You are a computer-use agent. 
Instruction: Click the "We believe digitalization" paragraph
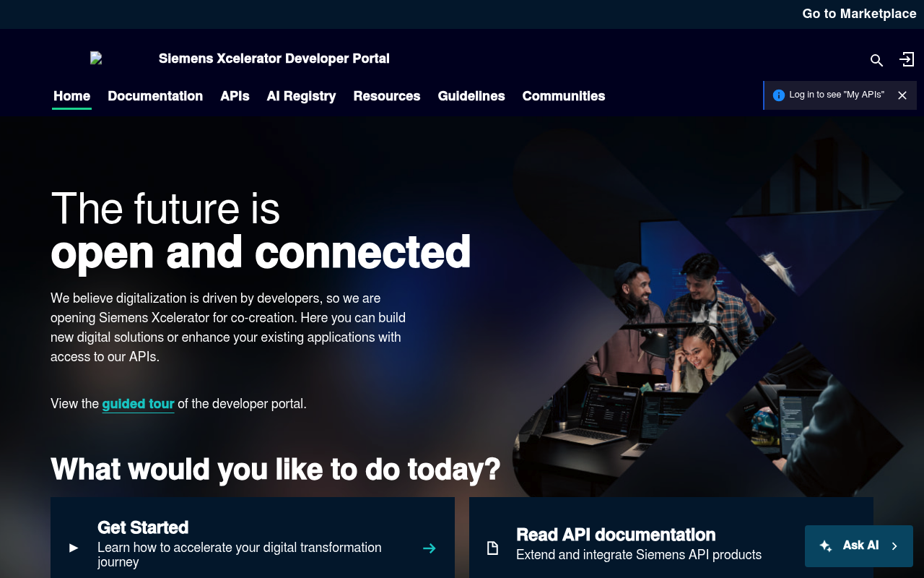[228, 327]
